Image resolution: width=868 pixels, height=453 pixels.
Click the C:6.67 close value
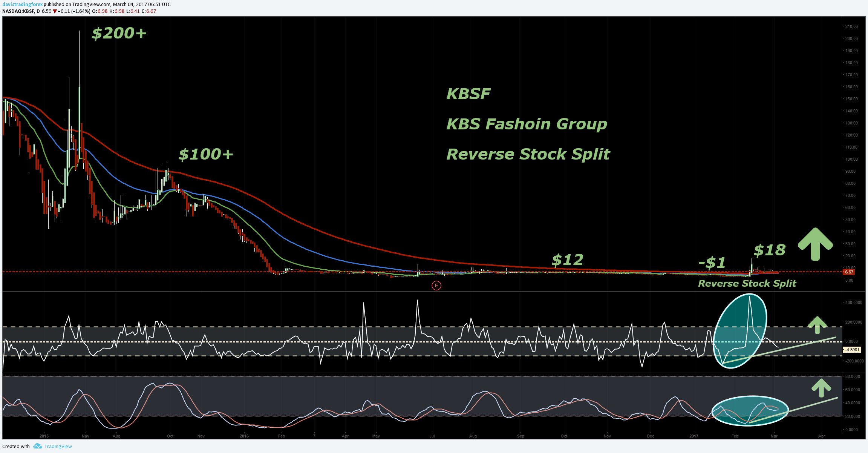(148, 11)
